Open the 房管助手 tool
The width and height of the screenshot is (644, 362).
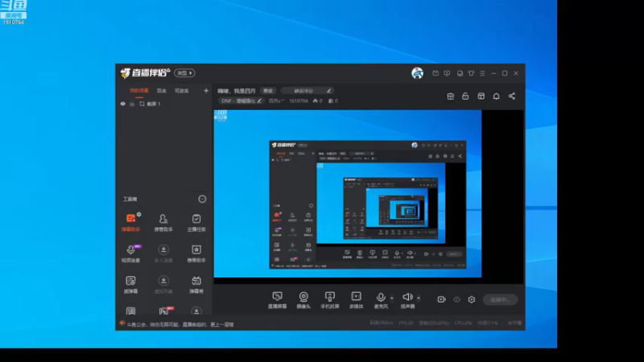(x=163, y=223)
